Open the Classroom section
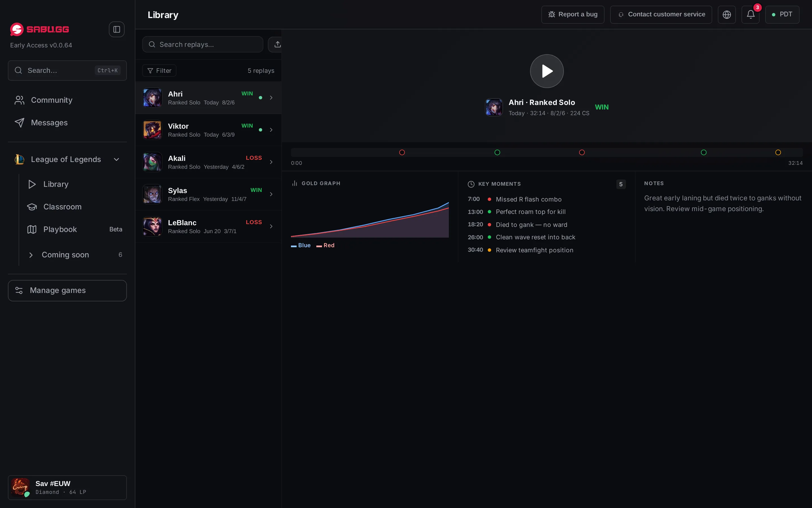 coord(75,207)
